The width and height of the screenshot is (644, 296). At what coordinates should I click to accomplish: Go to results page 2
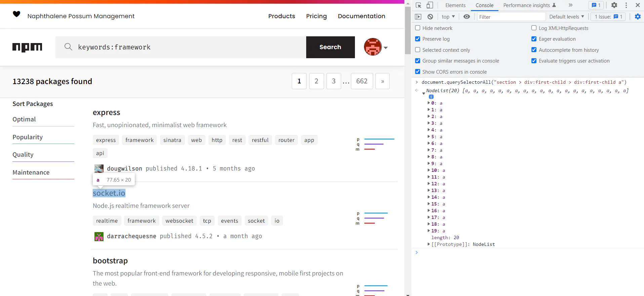click(316, 81)
